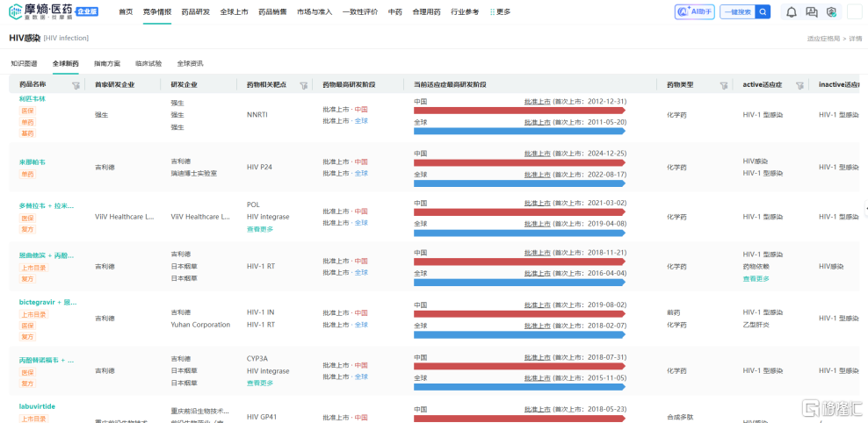
Task: Click the NNRTI target cell
Action: coord(257,115)
